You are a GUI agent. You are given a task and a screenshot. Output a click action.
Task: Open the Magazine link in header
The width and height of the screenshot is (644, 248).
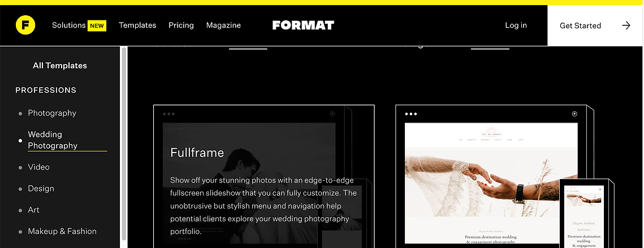tap(223, 25)
